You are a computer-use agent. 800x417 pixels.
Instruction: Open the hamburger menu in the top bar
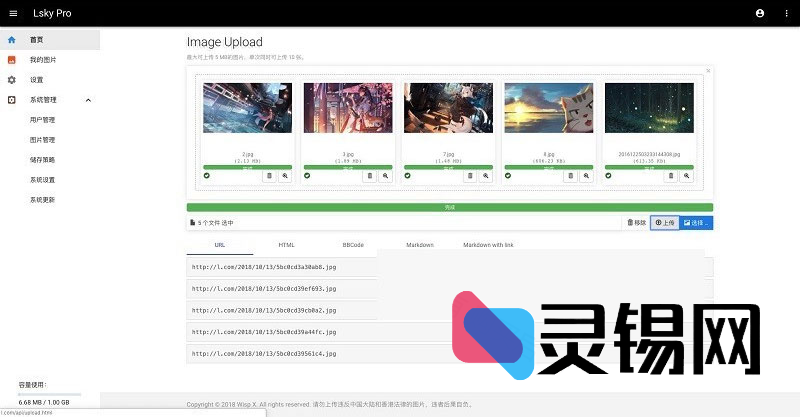pos(13,13)
